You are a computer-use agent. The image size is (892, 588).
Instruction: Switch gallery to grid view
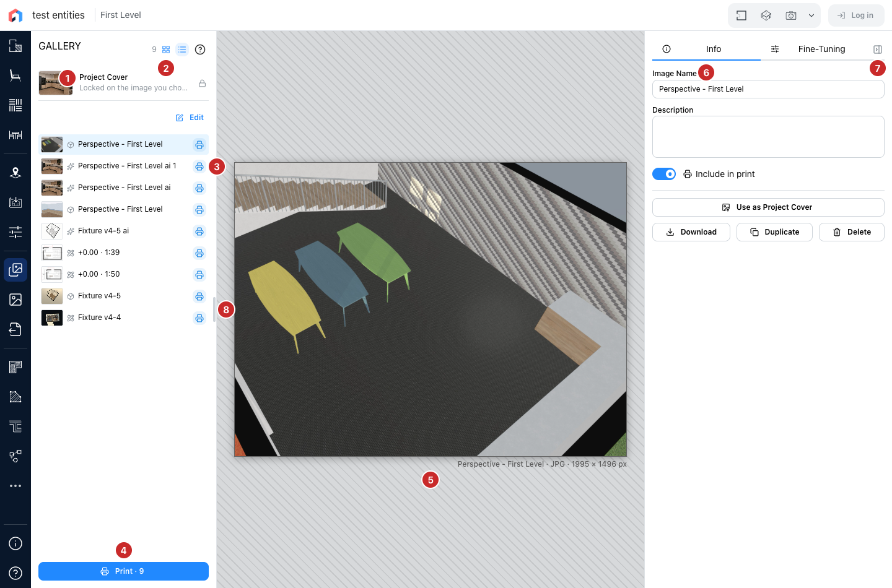pos(166,50)
